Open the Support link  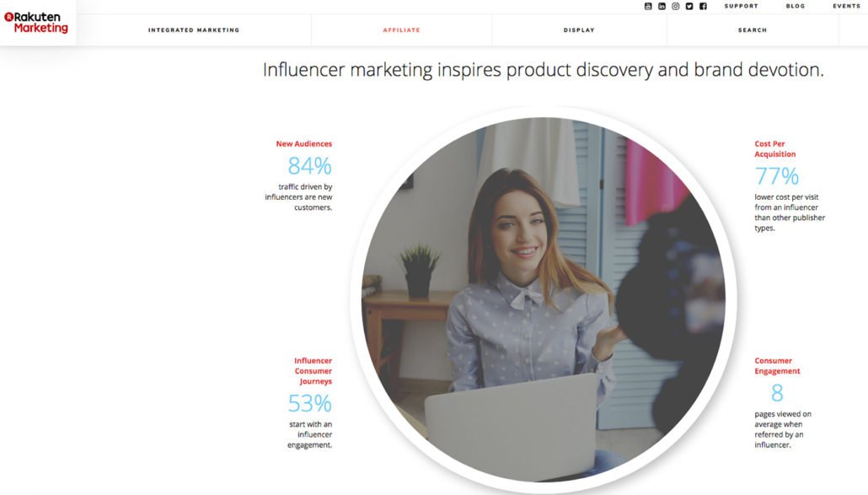(x=742, y=6)
